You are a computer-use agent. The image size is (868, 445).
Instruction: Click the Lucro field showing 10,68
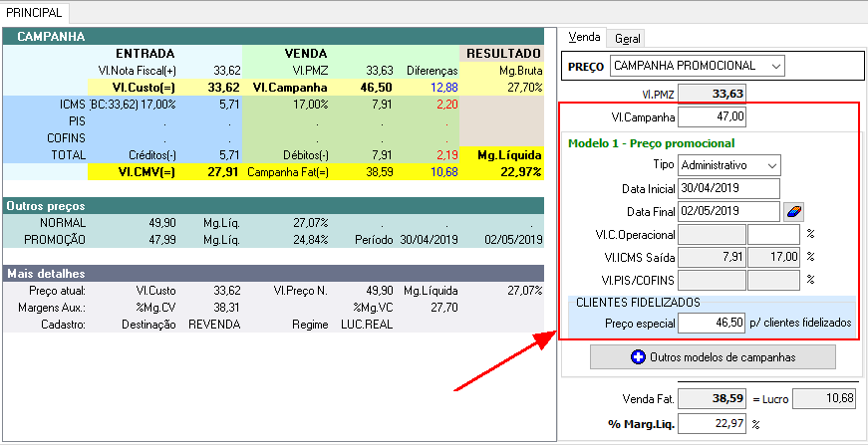tap(825, 398)
